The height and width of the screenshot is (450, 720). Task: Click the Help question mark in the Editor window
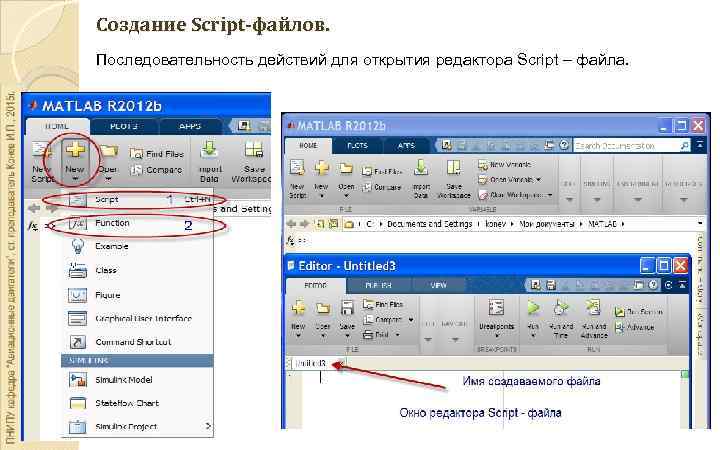653,285
